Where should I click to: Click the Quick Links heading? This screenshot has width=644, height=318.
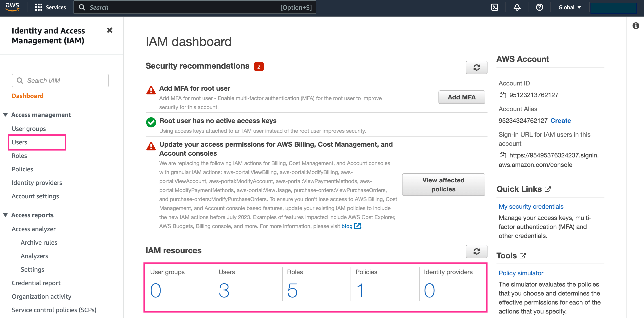pyautogui.click(x=519, y=189)
